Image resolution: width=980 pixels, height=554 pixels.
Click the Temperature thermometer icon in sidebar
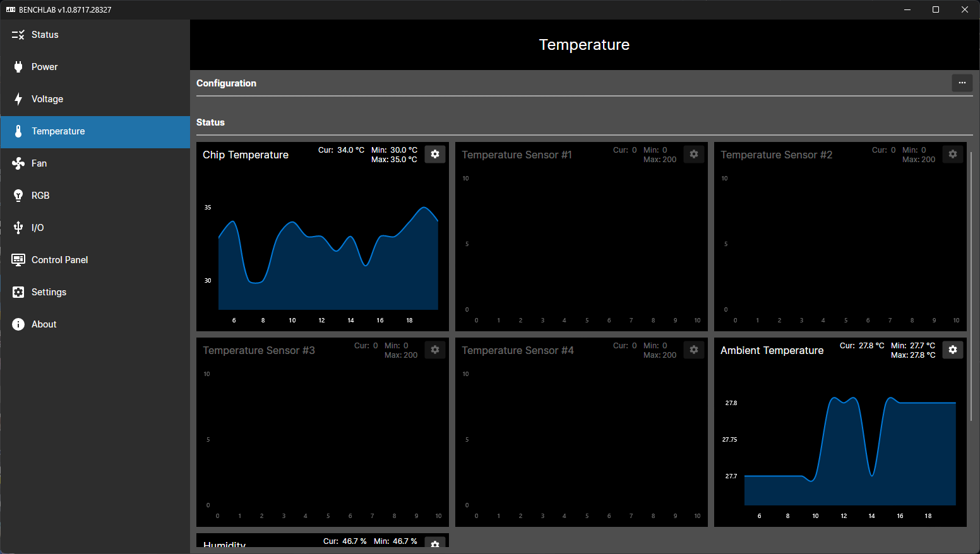pyautogui.click(x=18, y=131)
